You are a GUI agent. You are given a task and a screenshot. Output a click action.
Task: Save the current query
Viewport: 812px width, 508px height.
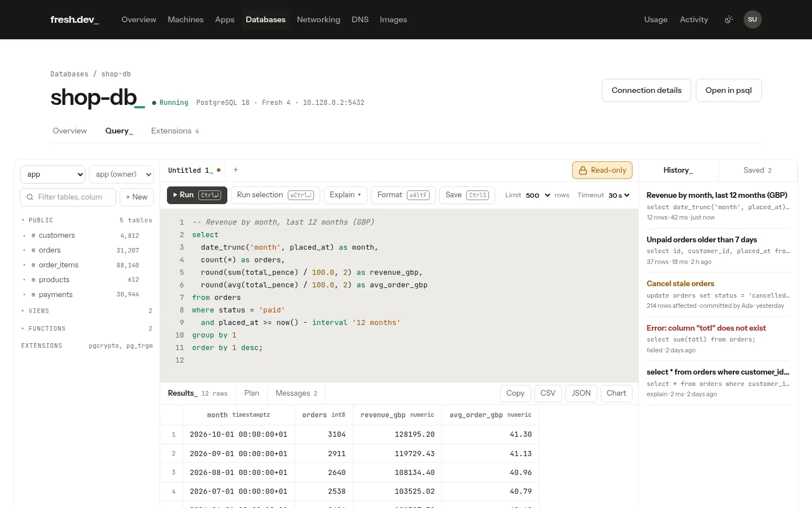click(467, 195)
